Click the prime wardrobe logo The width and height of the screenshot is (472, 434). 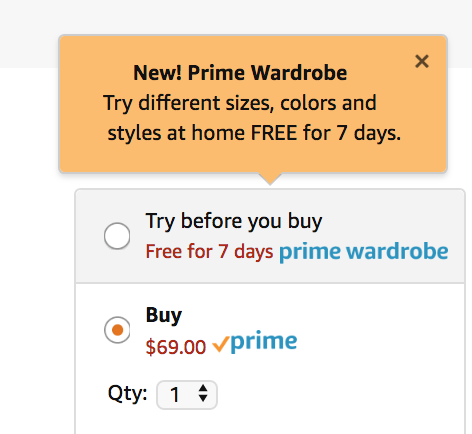pos(364,252)
